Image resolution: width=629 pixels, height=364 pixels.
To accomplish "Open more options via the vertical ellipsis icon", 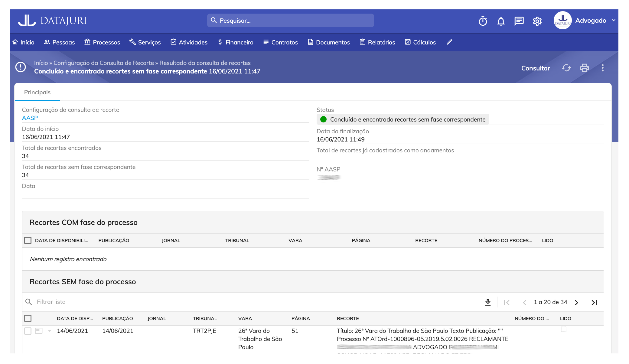I will click(602, 68).
